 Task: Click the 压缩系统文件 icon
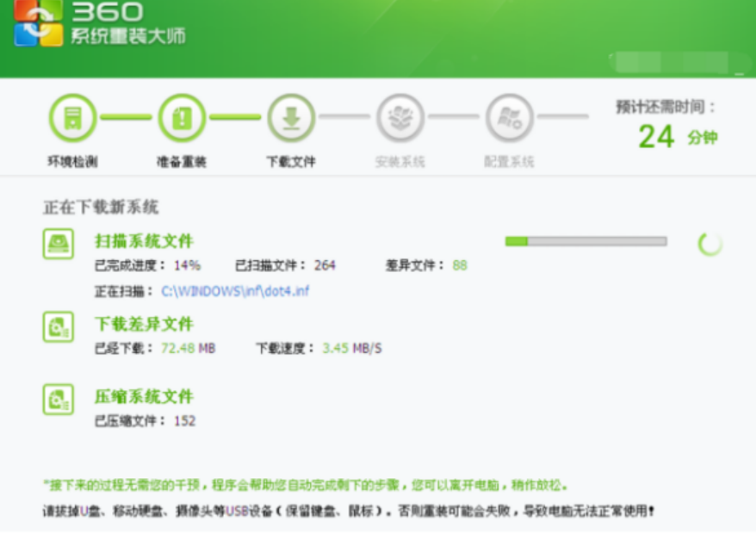[x=59, y=400]
